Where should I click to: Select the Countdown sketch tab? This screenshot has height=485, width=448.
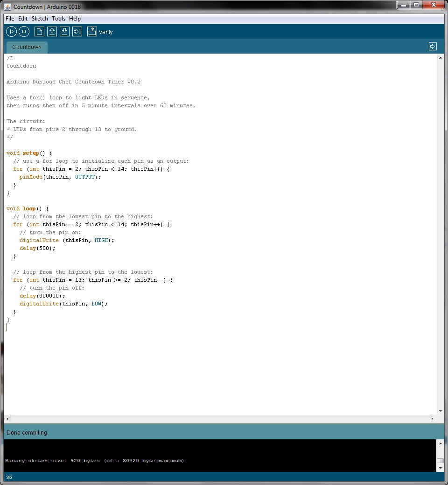click(x=27, y=47)
